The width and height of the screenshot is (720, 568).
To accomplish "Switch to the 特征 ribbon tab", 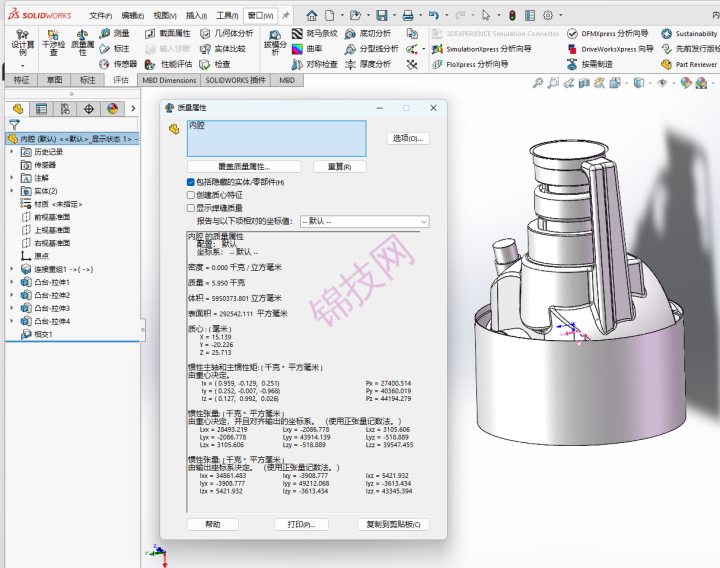I will pyautogui.click(x=21, y=80).
